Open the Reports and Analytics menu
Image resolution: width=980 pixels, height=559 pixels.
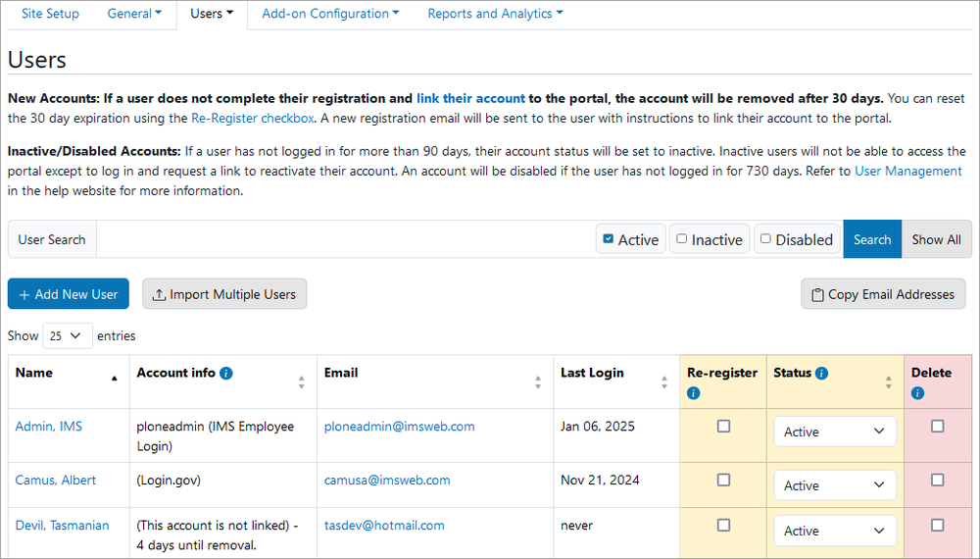495,14
